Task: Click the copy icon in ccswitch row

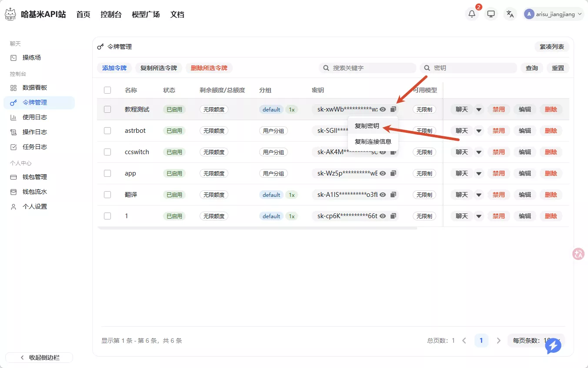Action: coord(393,152)
